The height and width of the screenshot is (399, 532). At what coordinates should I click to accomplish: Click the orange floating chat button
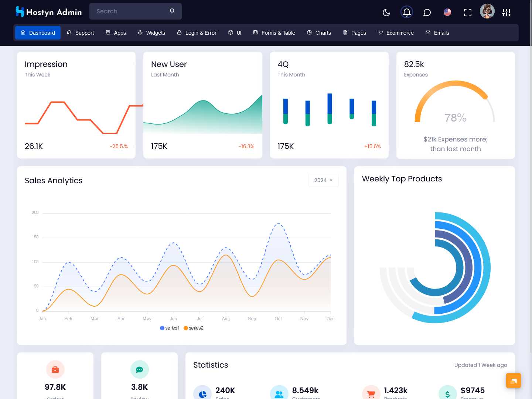(x=514, y=381)
